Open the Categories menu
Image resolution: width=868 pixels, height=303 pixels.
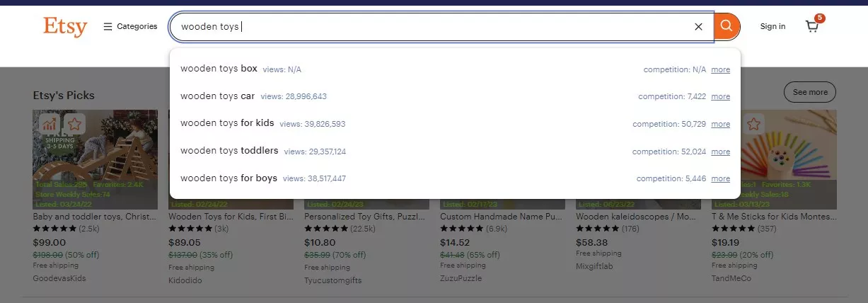pos(130,26)
